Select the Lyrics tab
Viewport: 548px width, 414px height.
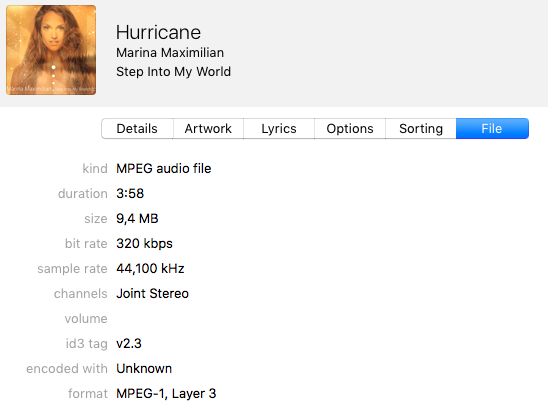pyautogui.click(x=279, y=129)
